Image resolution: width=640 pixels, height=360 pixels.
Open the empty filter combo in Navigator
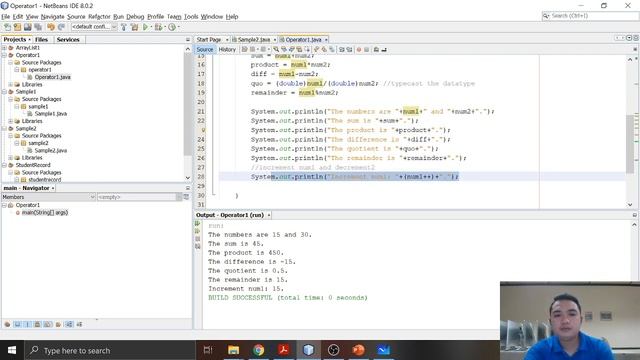[x=139, y=197]
